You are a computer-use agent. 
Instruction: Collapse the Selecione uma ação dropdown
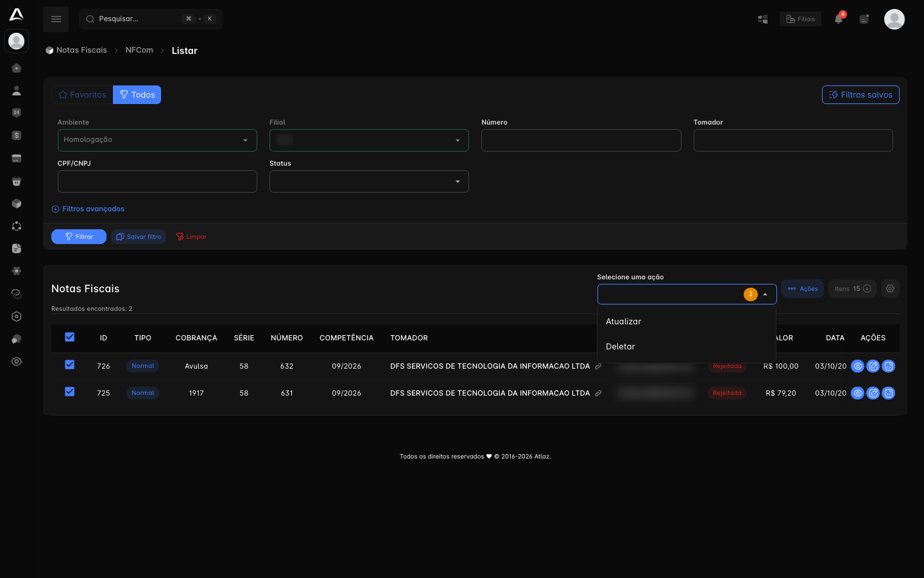click(687, 294)
